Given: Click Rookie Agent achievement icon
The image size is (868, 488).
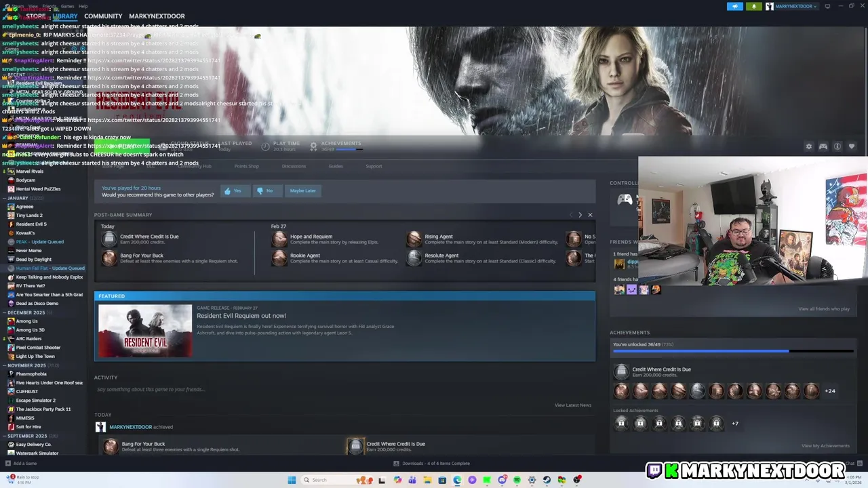Looking at the screenshot, I should tap(279, 258).
